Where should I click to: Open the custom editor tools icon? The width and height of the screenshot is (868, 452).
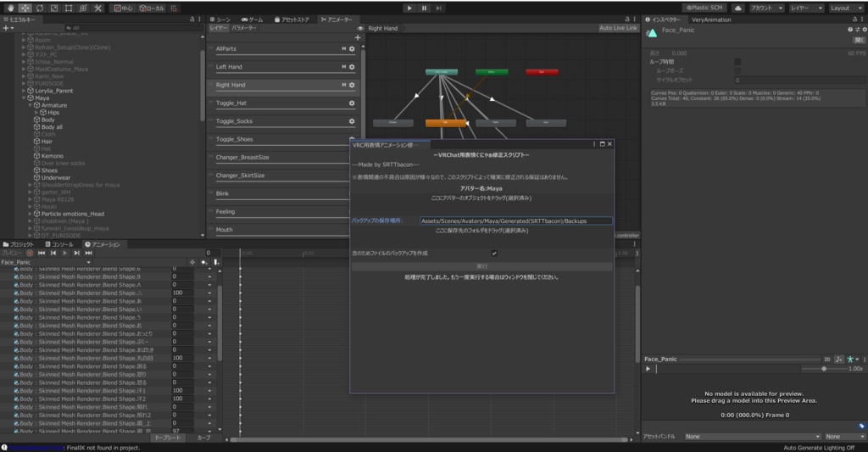click(98, 8)
